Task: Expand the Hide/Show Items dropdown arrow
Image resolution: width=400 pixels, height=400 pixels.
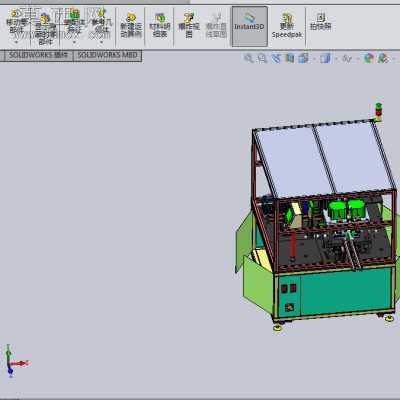Action: pyautogui.click(x=358, y=59)
